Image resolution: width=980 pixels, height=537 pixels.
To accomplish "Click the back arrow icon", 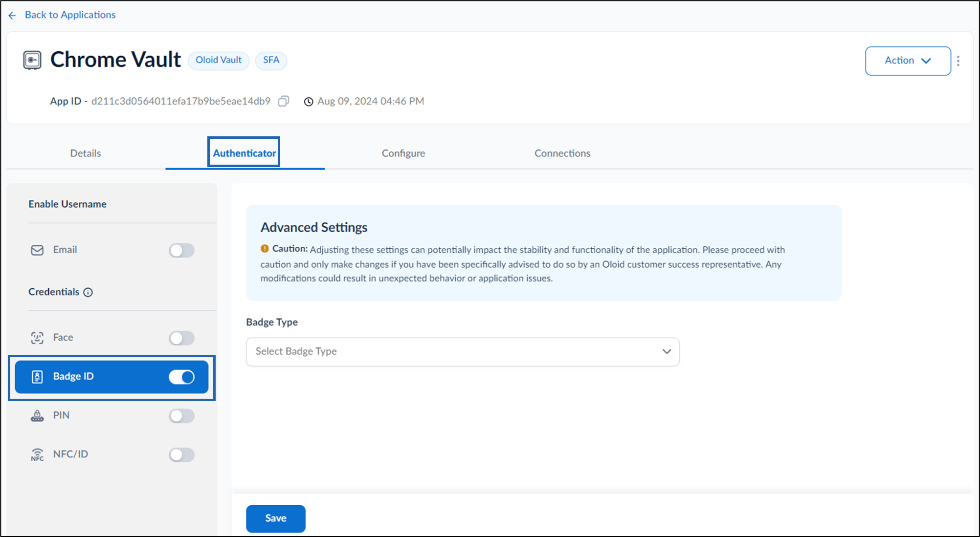I will click(12, 16).
